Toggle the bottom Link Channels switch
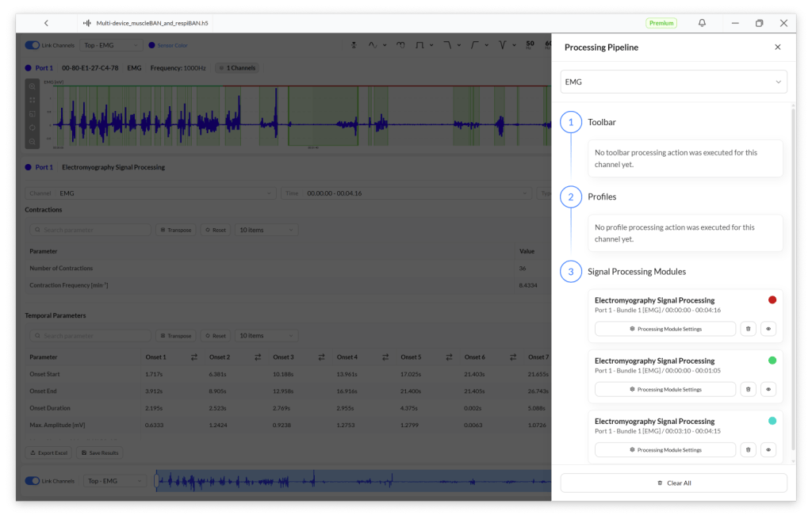Screen dimensions: 812x519 [32, 481]
